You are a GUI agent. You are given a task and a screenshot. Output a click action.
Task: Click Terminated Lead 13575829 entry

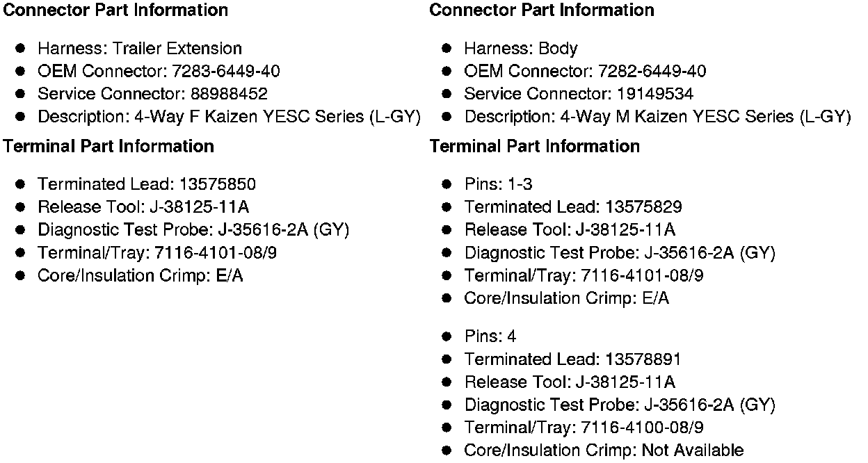573,206
